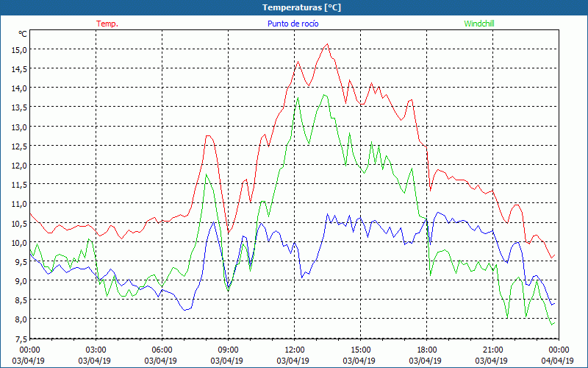The height and width of the screenshot is (368, 588).
Task: Click the '14,0' y-axis value
Action: [19, 88]
